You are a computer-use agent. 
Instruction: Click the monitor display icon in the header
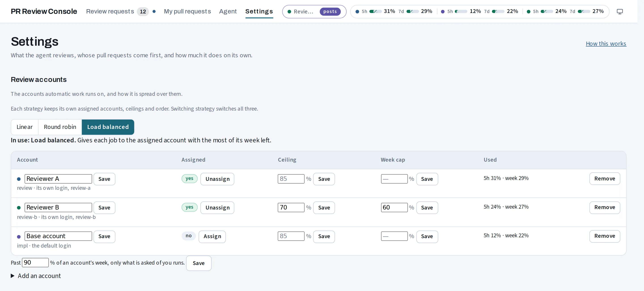click(619, 11)
